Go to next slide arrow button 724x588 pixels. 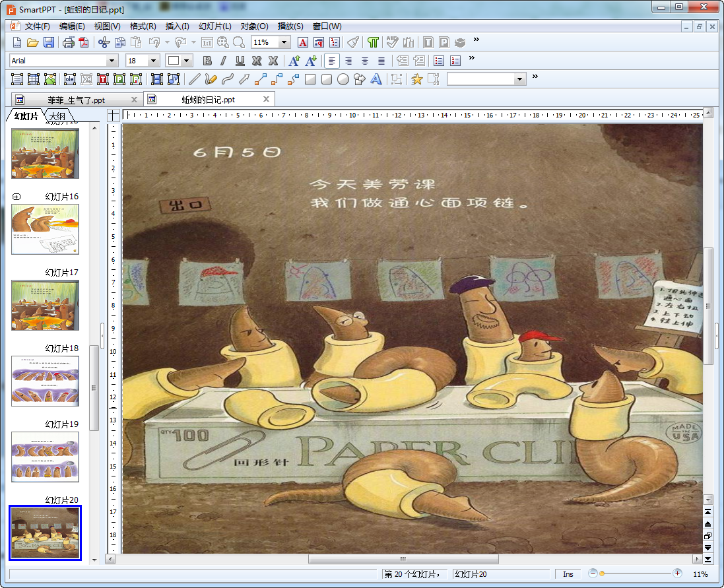(x=708, y=547)
